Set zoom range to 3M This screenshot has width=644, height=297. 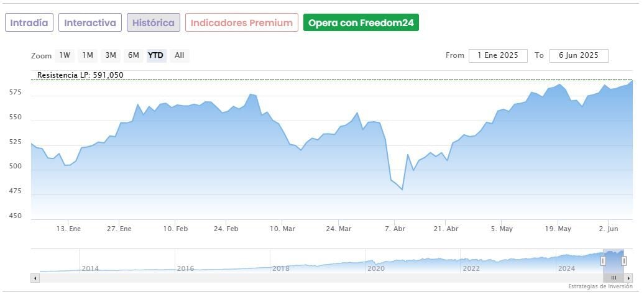pyautogui.click(x=111, y=55)
